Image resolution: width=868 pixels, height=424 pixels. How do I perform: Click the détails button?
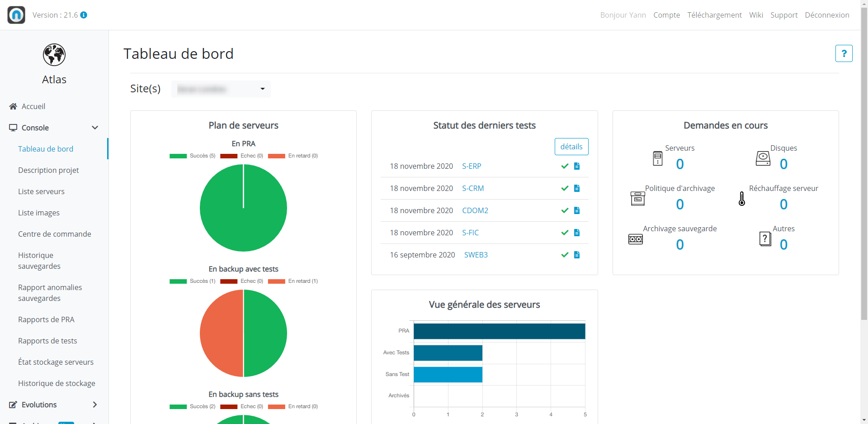pos(571,147)
